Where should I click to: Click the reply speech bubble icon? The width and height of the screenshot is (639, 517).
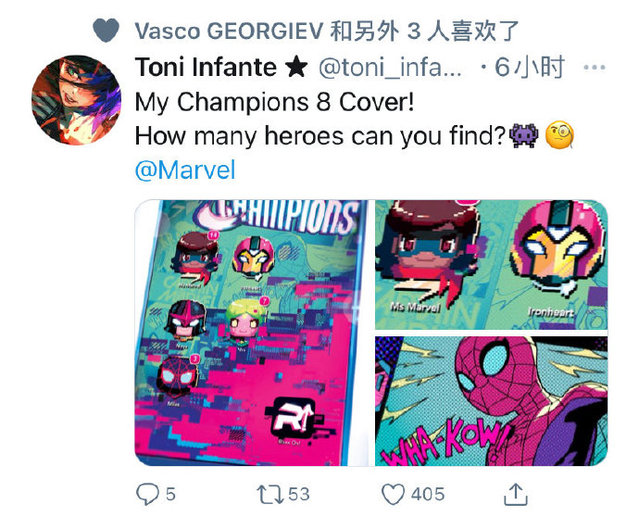tap(148, 494)
